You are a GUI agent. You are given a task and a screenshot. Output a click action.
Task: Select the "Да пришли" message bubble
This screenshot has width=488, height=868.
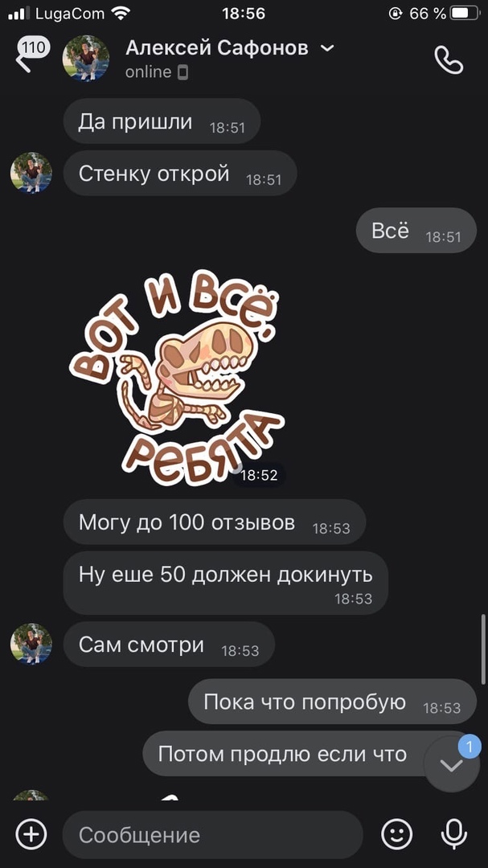(x=162, y=121)
